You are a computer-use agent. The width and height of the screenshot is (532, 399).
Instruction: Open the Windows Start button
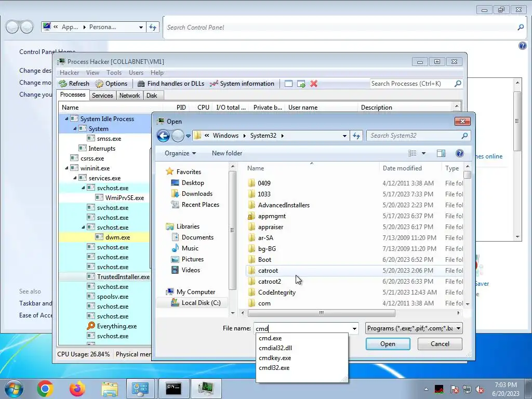tap(14, 389)
